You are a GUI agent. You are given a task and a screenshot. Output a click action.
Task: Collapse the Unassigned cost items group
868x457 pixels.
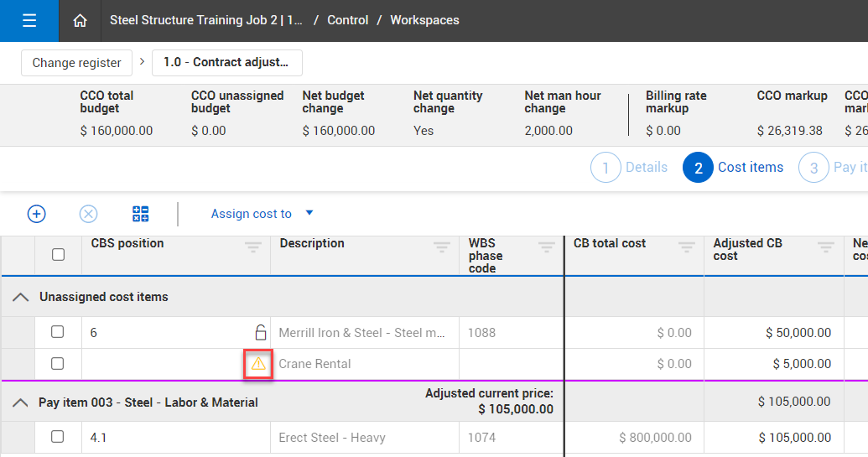[22, 298]
